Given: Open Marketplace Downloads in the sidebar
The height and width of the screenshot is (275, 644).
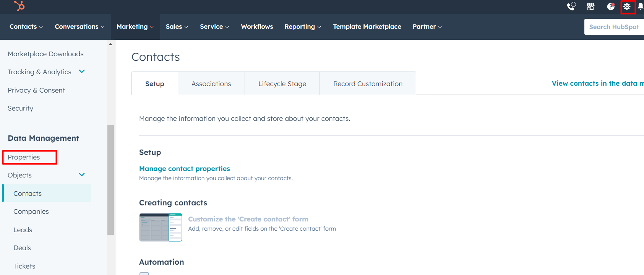Looking at the screenshot, I should point(45,54).
